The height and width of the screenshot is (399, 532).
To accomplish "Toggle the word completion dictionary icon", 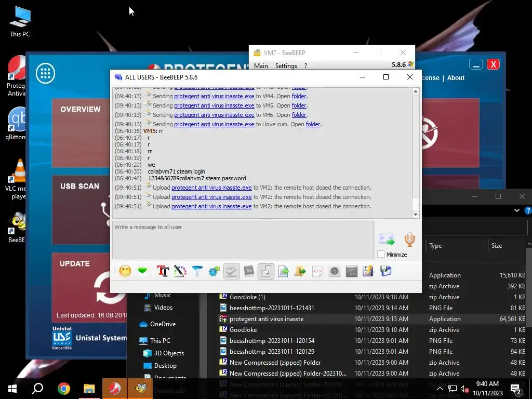I will pyautogui.click(x=249, y=271).
